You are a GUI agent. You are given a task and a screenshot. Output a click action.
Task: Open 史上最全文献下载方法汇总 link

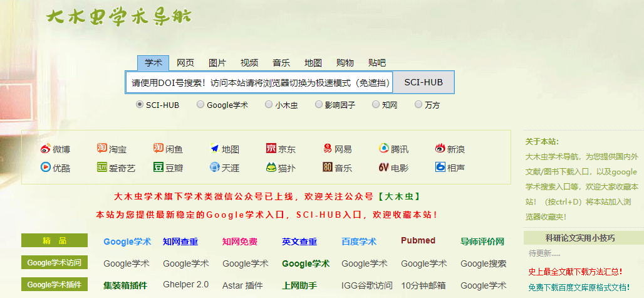(x=576, y=272)
